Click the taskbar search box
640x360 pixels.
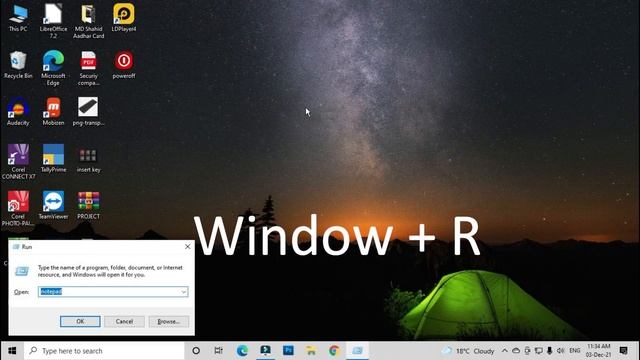[104, 351]
